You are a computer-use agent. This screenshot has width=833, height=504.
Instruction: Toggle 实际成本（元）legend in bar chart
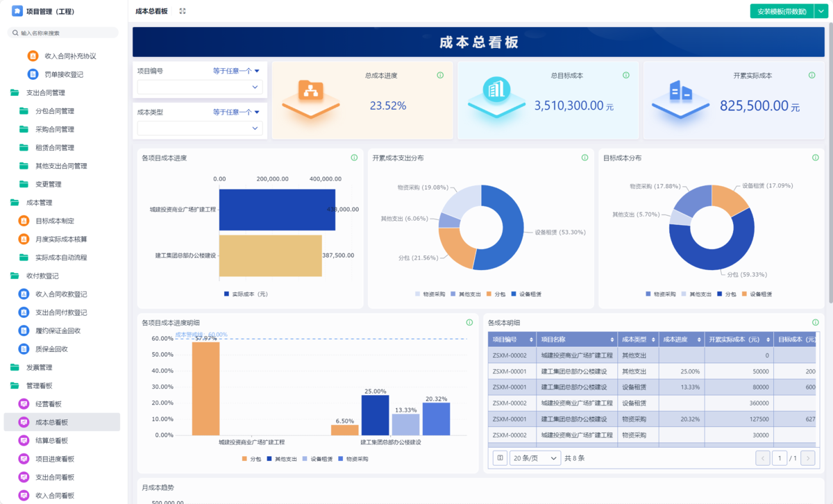[246, 294]
